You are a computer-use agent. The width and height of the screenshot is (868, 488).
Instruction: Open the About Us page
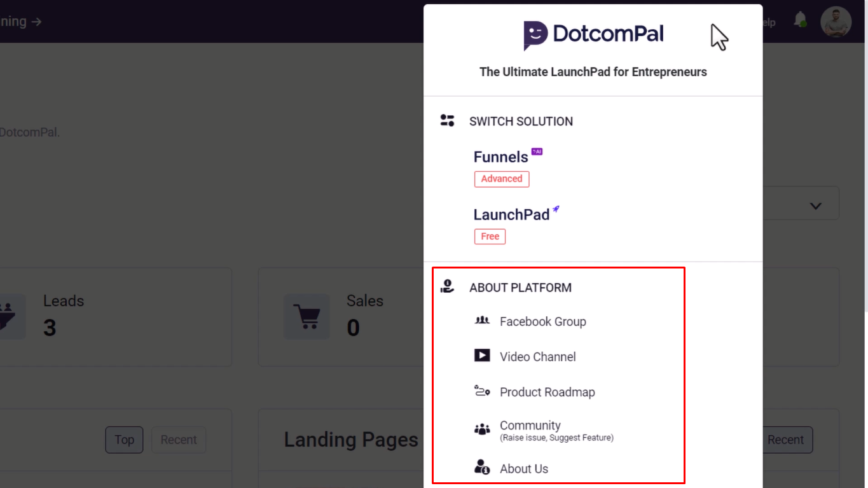click(x=524, y=469)
